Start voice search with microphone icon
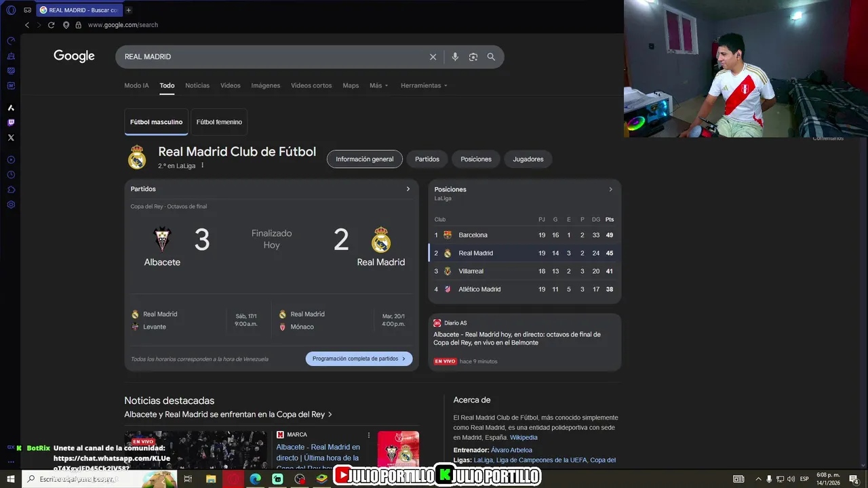 [455, 57]
